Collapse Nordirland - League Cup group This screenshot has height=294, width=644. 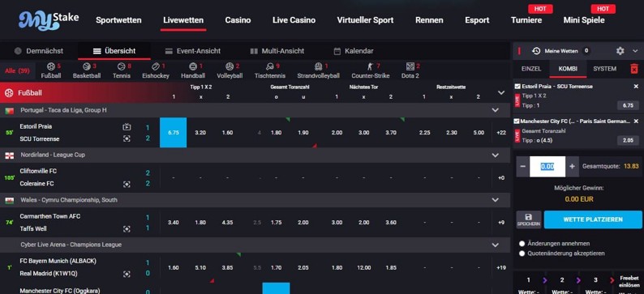coord(496,155)
